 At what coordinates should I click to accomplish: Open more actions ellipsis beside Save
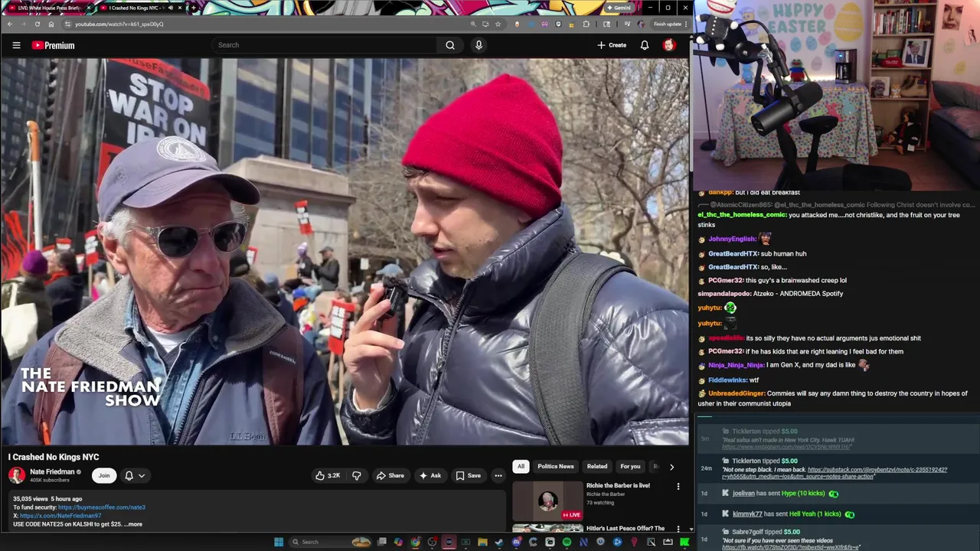[498, 476]
